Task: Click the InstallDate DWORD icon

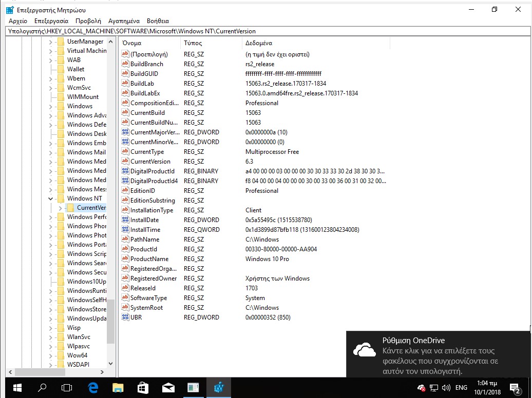Action: [x=125, y=220]
